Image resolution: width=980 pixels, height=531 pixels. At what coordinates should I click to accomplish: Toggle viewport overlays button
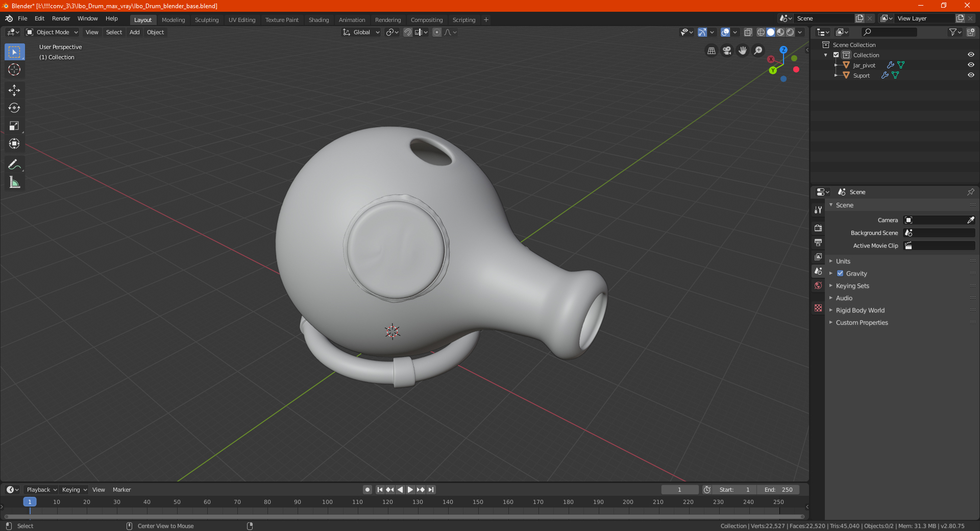click(725, 32)
